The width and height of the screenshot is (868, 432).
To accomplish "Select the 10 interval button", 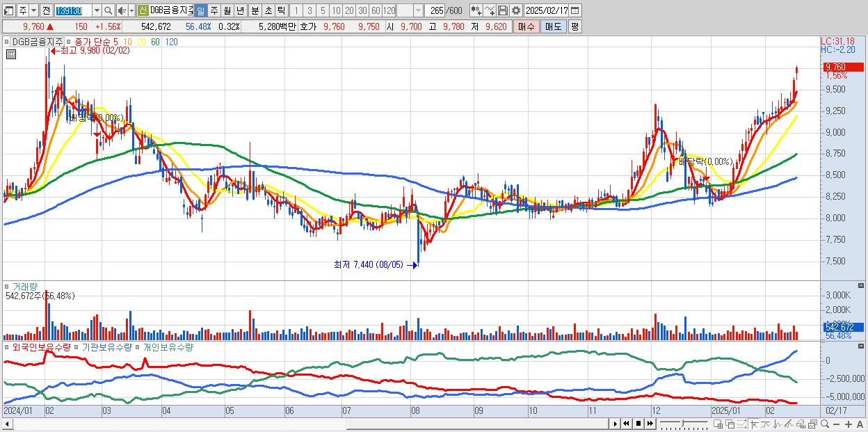I will pyautogui.click(x=336, y=10).
